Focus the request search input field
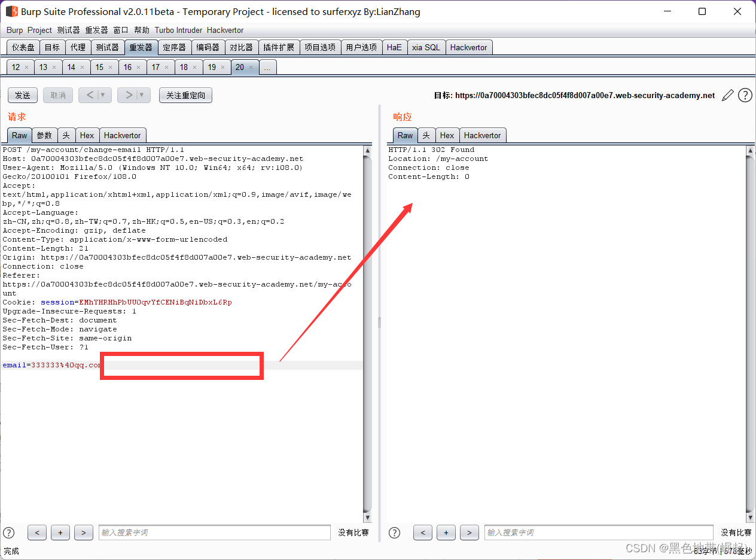The height and width of the screenshot is (560, 756). point(215,532)
